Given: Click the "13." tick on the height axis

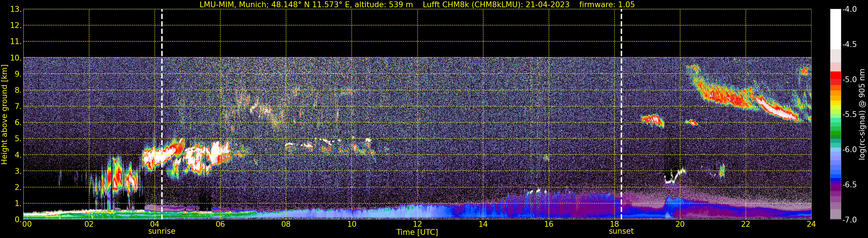Looking at the screenshot, I should [16, 10].
